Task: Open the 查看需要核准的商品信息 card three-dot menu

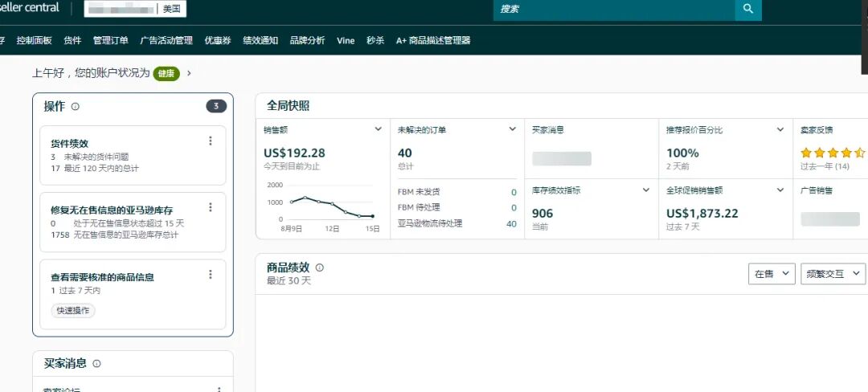Action: click(x=211, y=274)
